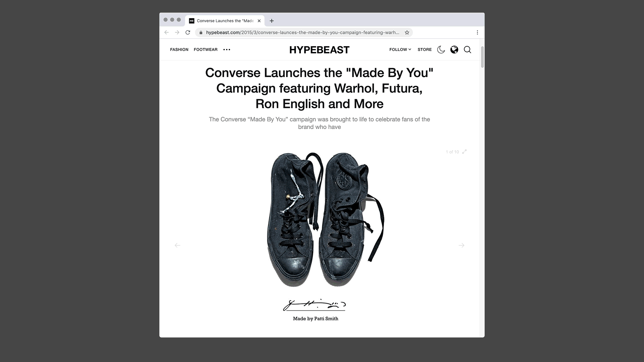This screenshot has height=362, width=644.
Task: Expand the gallery to fullscreen
Action: [464, 152]
